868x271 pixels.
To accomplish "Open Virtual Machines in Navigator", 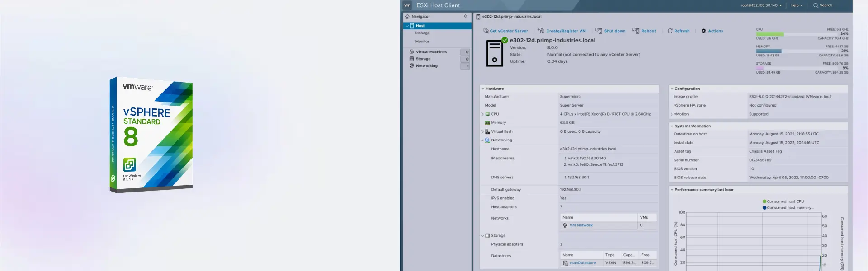I will 431,52.
